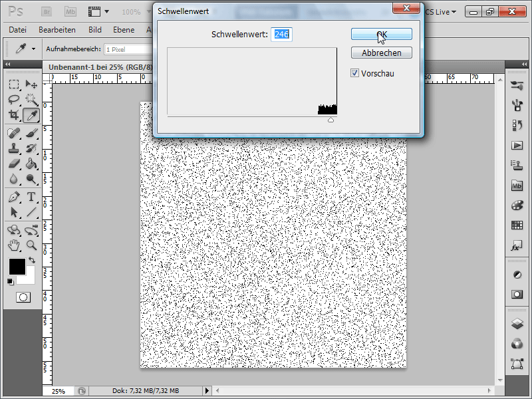The height and width of the screenshot is (399, 532).
Task: Launch Adobe Bridge from application bar
Action: tap(47, 11)
